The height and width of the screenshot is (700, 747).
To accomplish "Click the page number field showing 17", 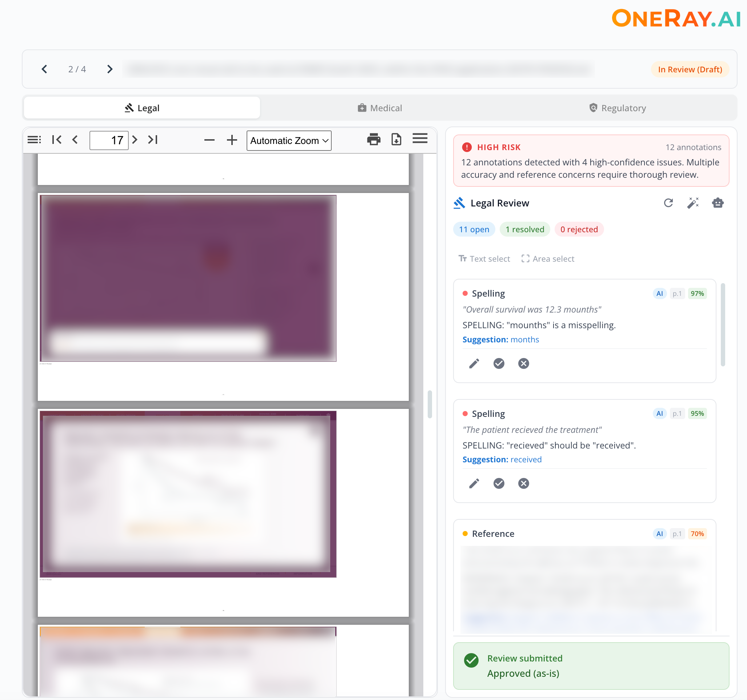I will click(109, 140).
